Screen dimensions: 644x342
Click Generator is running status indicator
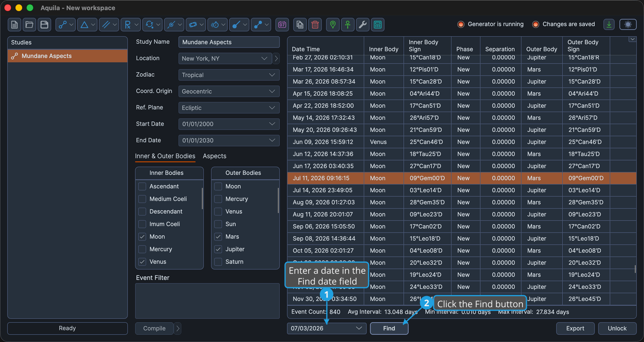pyautogui.click(x=490, y=24)
